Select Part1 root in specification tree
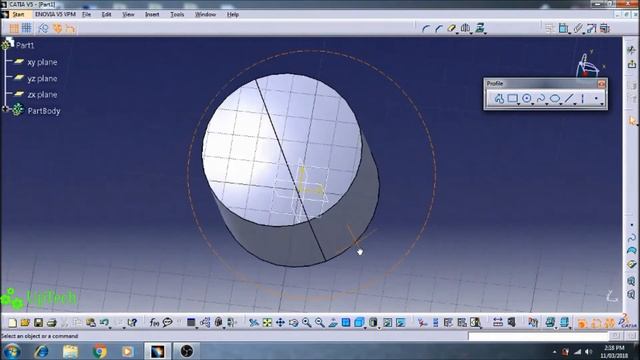The image size is (640, 360). [x=25, y=45]
